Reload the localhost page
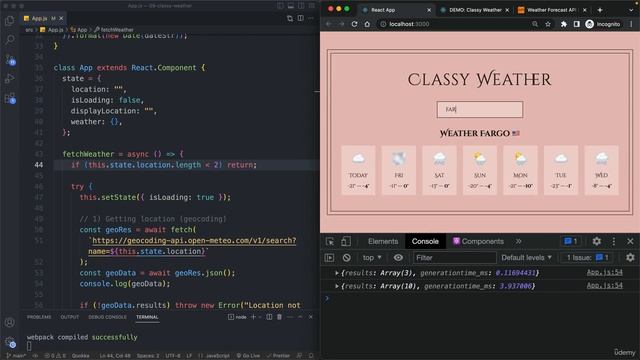This screenshot has height=360, width=640. point(354,24)
